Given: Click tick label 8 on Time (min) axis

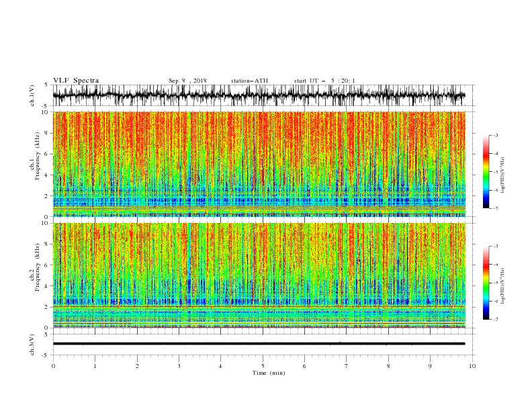Looking at the screenshot, I should coord(388,366).
